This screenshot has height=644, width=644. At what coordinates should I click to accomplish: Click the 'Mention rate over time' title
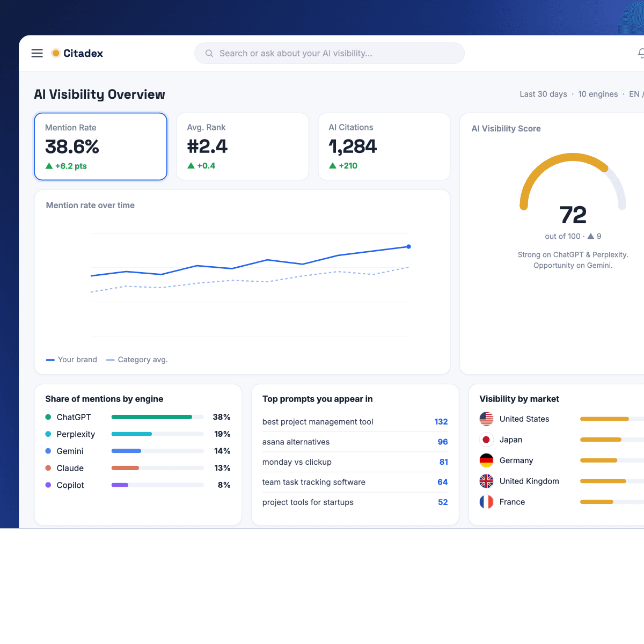tap(90, 205)
